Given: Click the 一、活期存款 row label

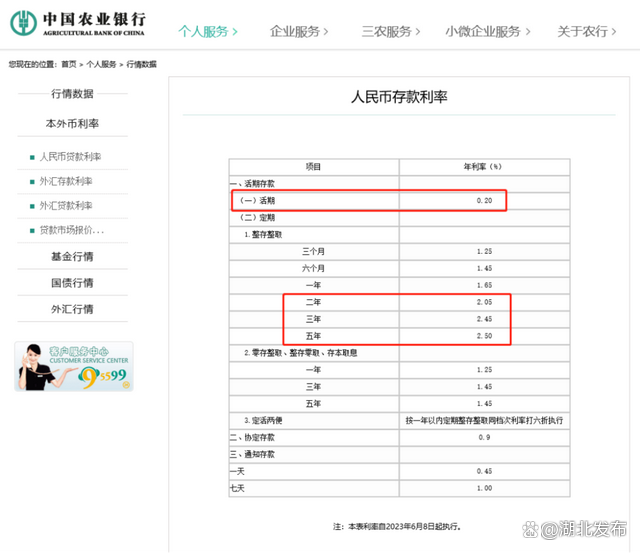Looking at the screenshot, I should (x=252, y=184).
